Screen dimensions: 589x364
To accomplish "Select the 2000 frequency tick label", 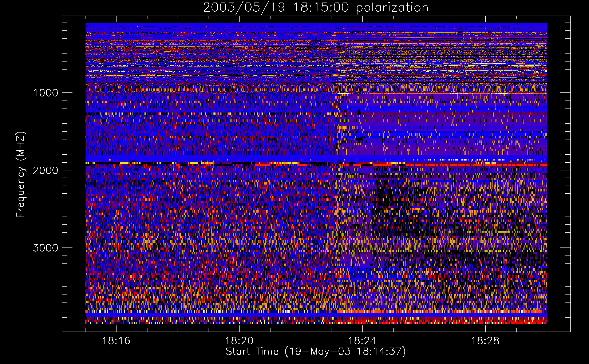I will (x=46, y=170).
